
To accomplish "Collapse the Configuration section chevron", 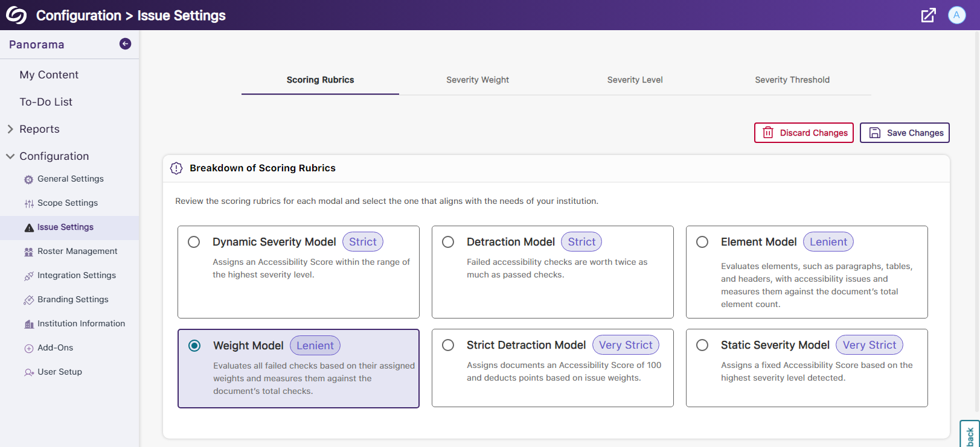I will [10, 156].
